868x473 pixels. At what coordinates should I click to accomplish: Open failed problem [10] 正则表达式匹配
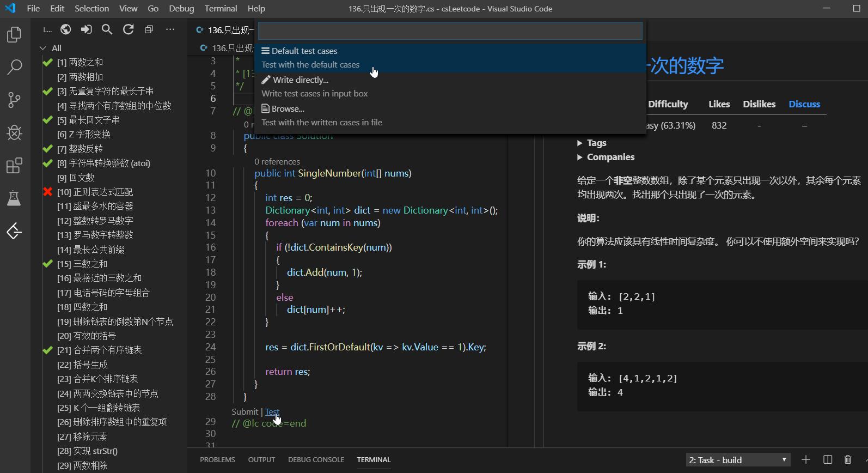click(95, 192)
